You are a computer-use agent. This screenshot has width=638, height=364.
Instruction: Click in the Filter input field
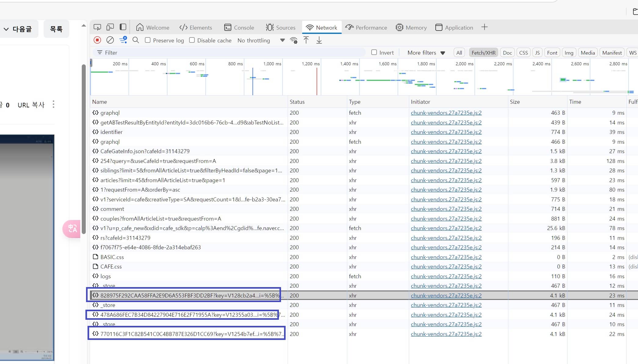[x=229, y=52]
